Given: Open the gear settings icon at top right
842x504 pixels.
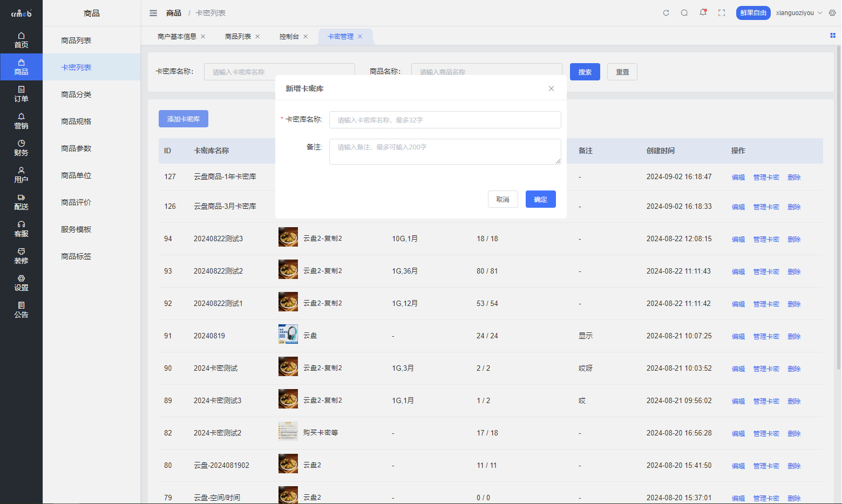Looking at the screenshot, I should 832,13.
